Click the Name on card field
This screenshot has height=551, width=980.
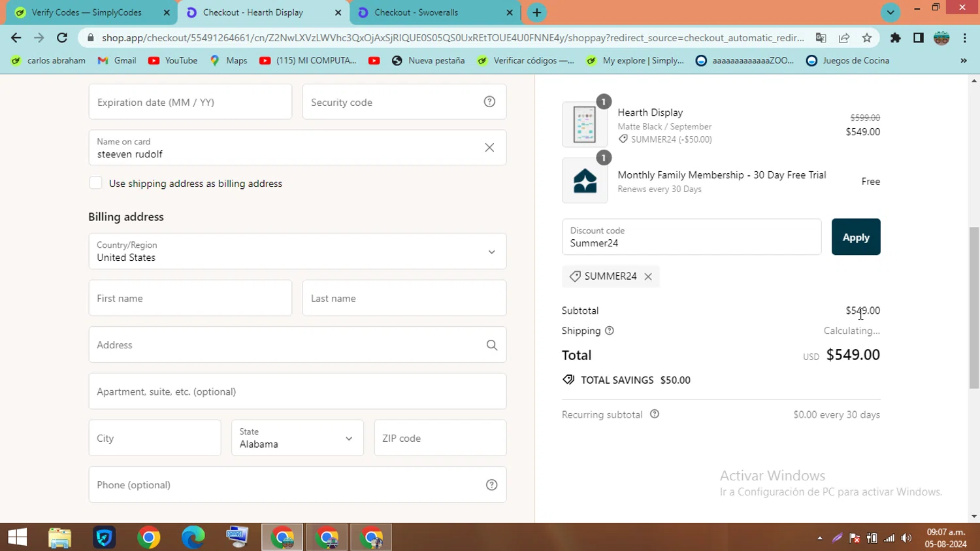tap(297, 148)
